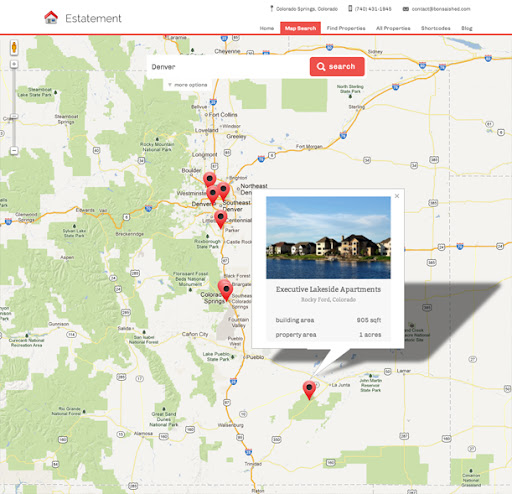The height and width of the screenshot is (494, 512).
Task: Go to the Blog page
Action: 467,28
